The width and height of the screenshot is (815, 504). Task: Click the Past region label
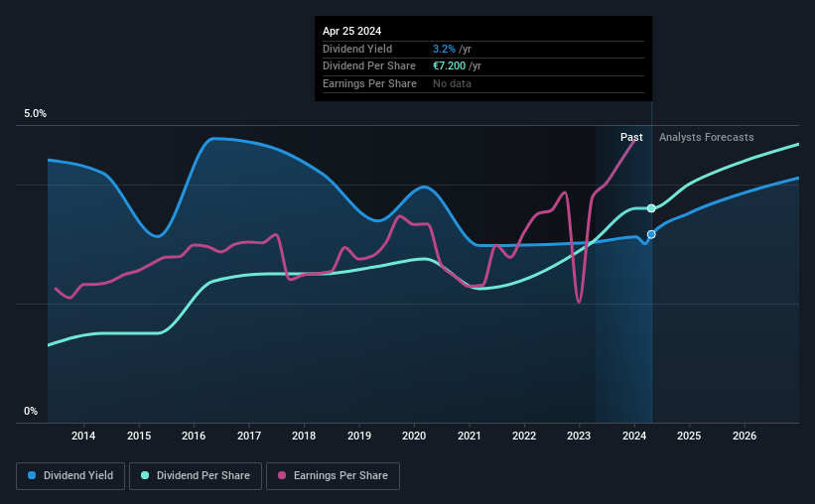631,137
